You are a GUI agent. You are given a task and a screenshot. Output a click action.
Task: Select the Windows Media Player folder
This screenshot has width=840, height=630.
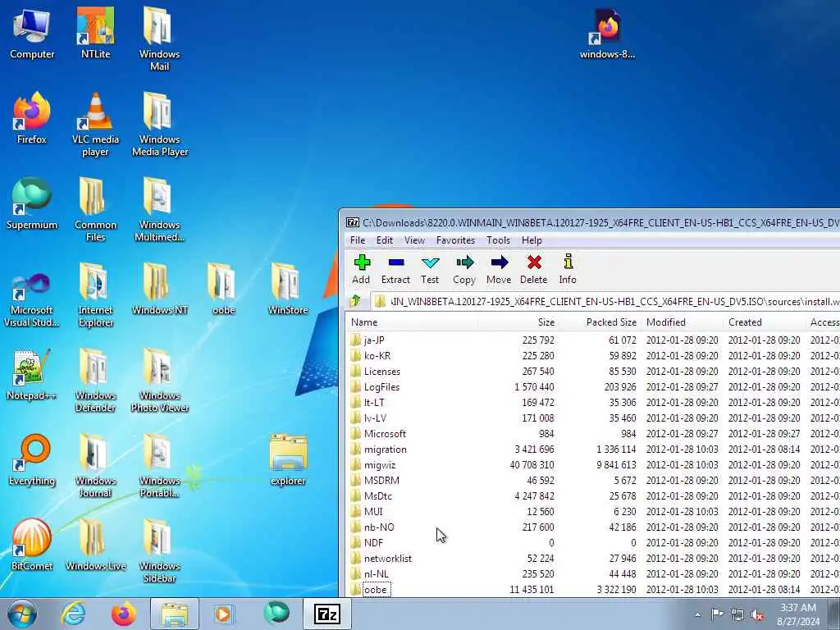coord(159,125)
